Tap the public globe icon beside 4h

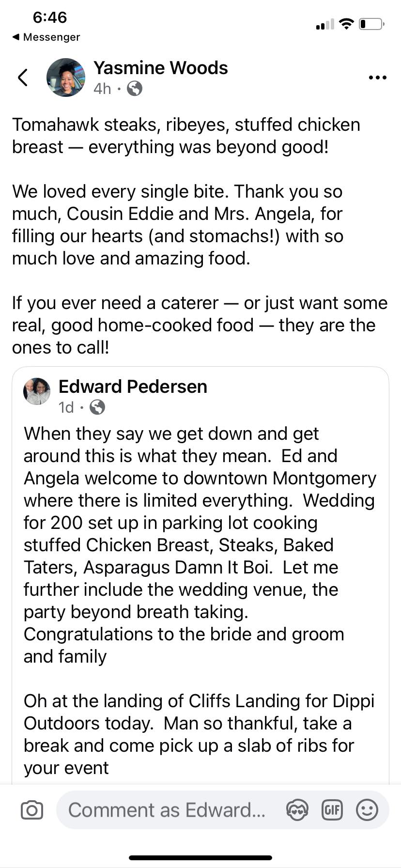click(x=135, y=89)
